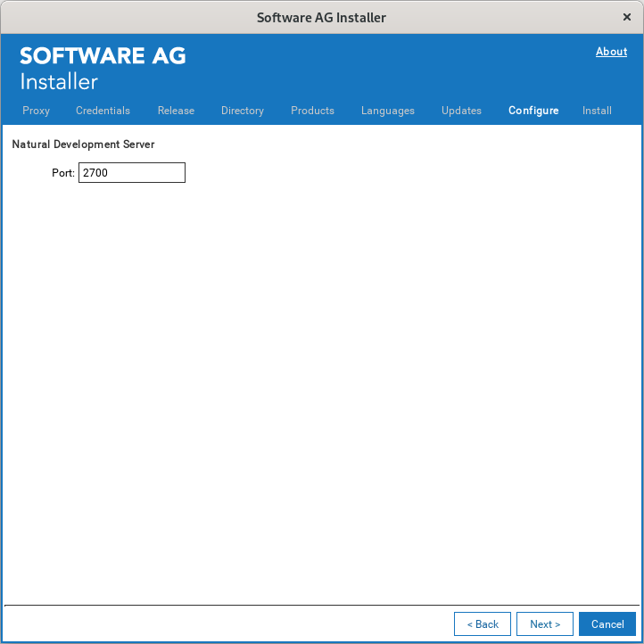Go to the Directory step tab
The width and height of the screenshot is (644, 644).
click(x=243, y=111)
